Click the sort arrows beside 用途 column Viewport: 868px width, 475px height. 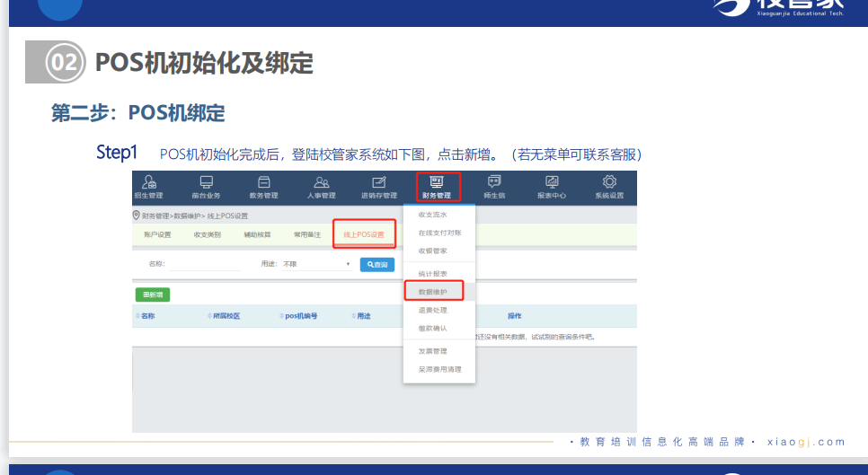point(354,316)
